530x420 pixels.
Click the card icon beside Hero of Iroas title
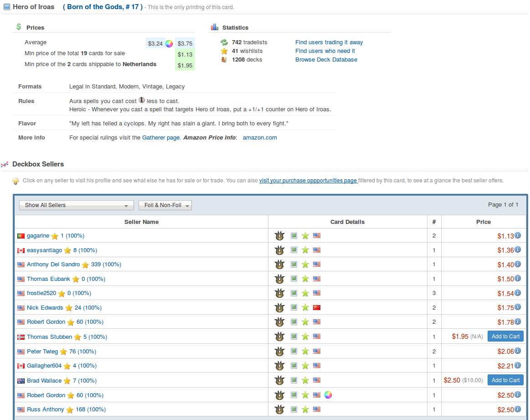click(6, 7)
